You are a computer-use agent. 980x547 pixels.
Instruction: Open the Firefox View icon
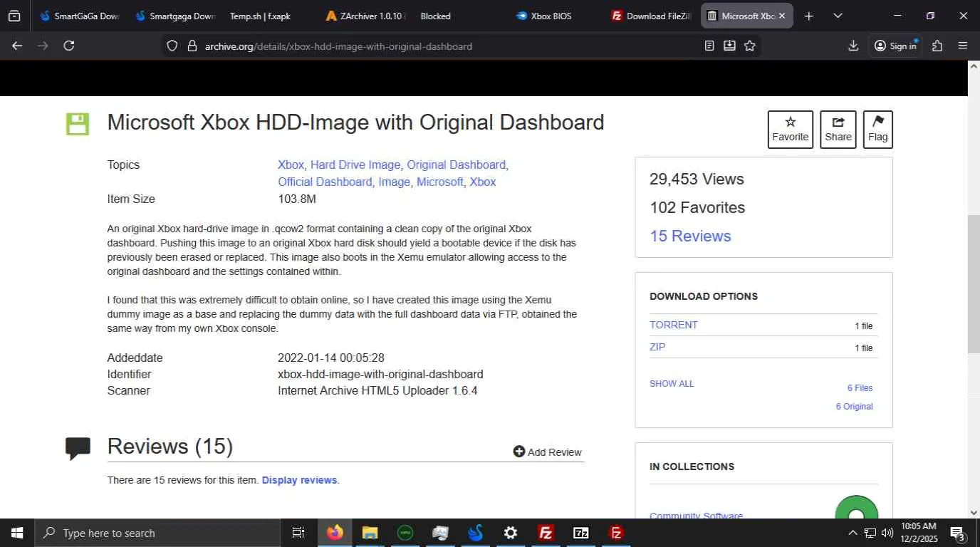[x=14, y=16]
